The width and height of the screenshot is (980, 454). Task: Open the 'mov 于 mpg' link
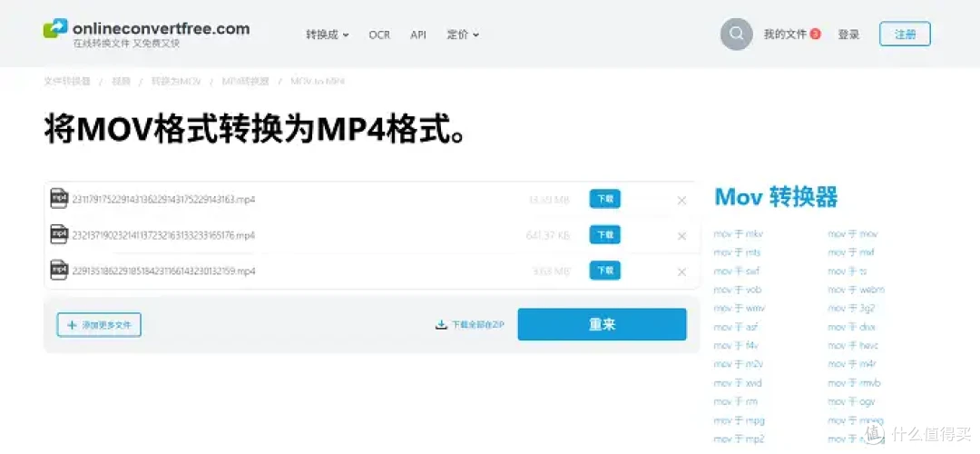[x=739, y=420]
